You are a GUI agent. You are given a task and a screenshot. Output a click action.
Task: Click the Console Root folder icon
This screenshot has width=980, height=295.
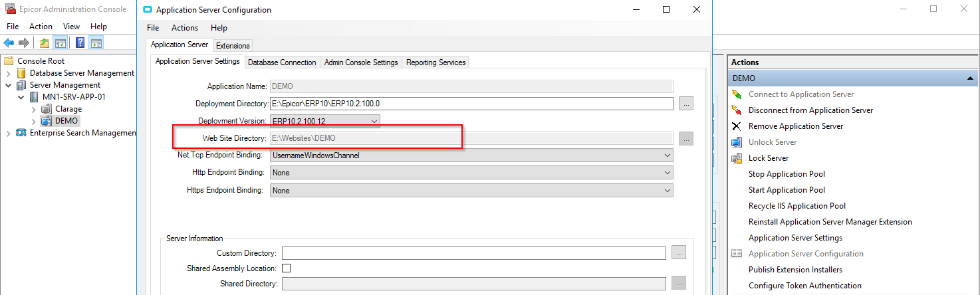[x=9, y=60]
